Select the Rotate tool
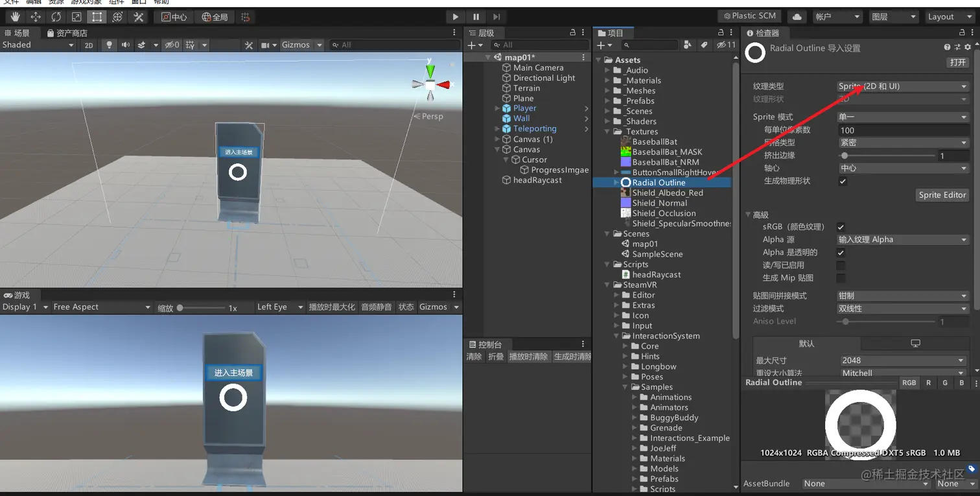 pyautogui.click(x=56, y=17)
